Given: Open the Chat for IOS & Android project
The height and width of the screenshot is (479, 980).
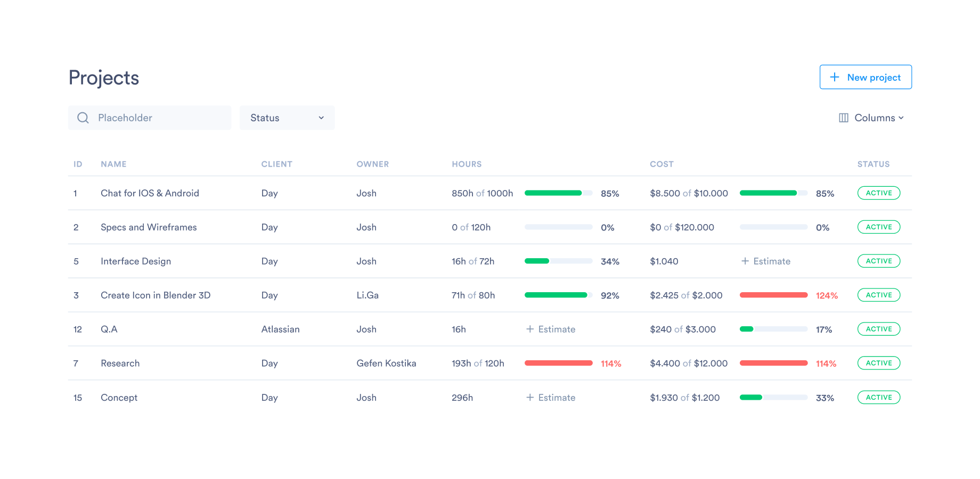Looking at the screenshot, I should point(150,193).
